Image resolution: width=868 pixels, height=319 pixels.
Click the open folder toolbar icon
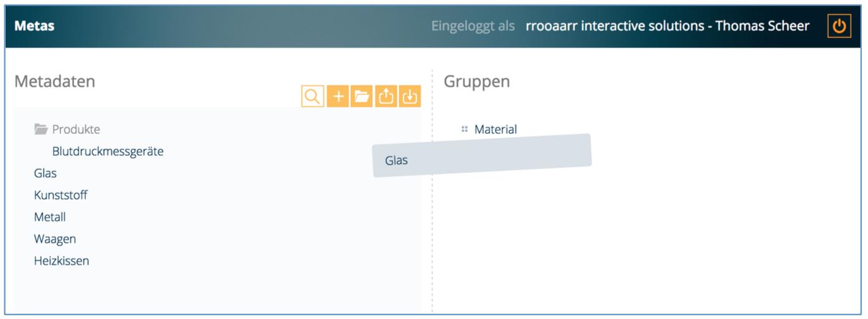click(362, 96)
